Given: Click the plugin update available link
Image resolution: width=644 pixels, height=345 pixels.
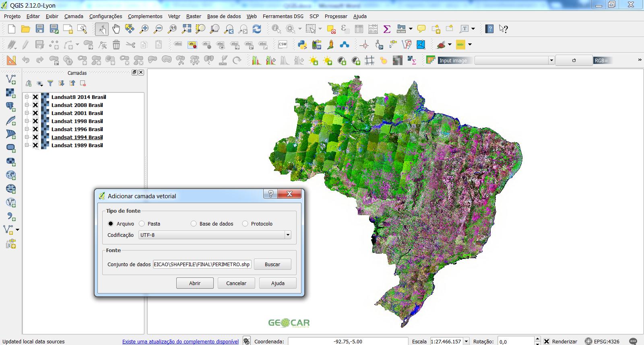Looking at the screenshot, I should tap(180, 341).
